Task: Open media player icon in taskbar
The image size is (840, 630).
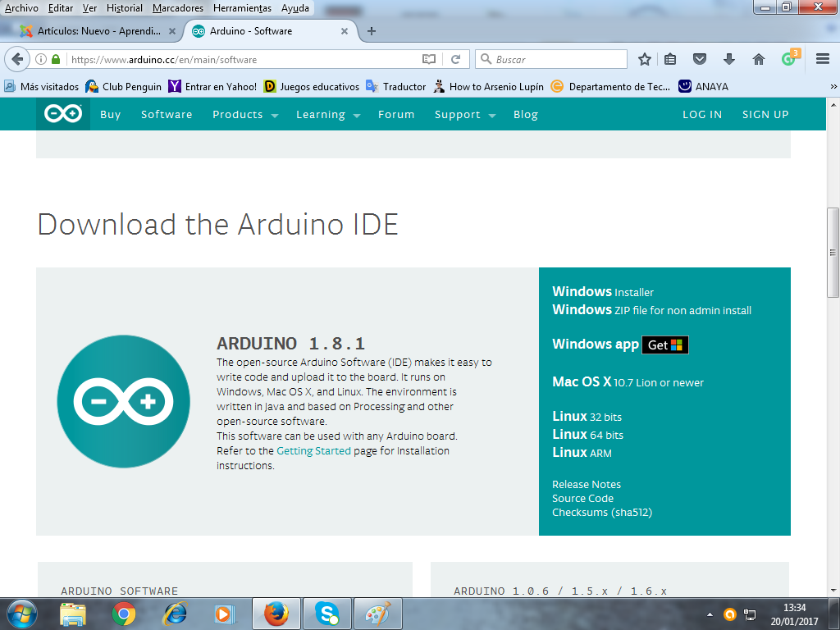Action: pos(225,614)
